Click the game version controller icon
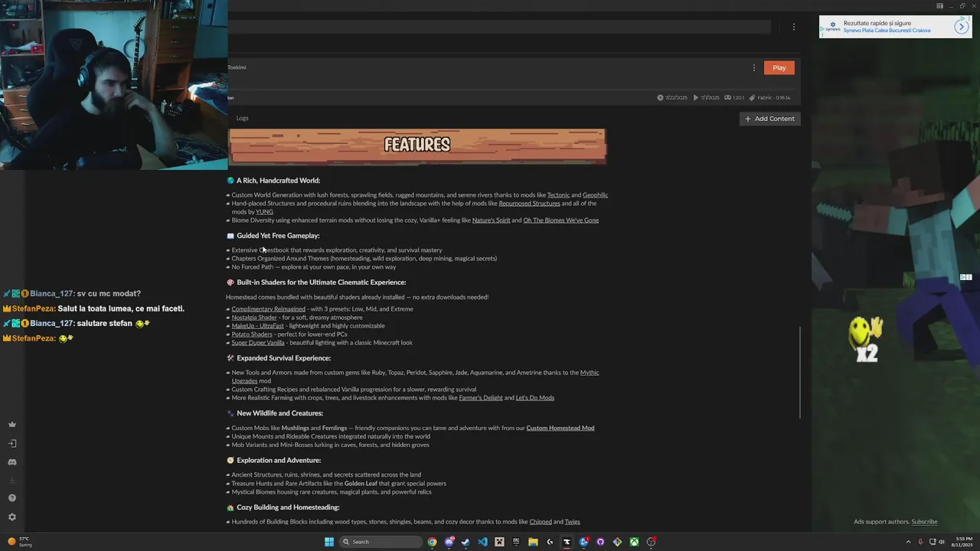This screenshot has width=980, height=551. point(727,98)
